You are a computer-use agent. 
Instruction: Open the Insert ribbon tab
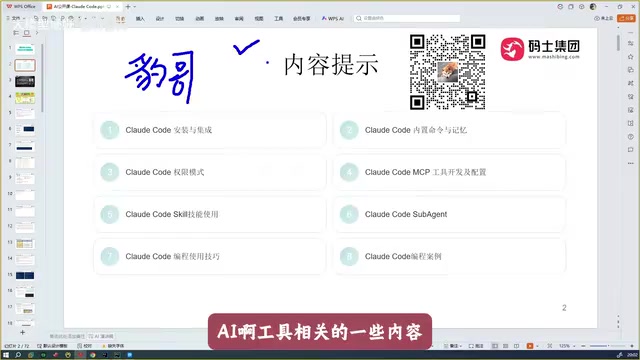click(x=140, y=19)
